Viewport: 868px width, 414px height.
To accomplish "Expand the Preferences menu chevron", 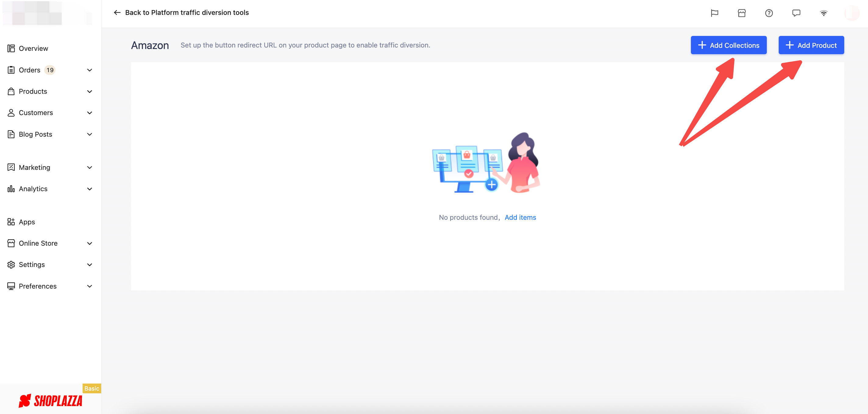I will click(x=90, y=286).
